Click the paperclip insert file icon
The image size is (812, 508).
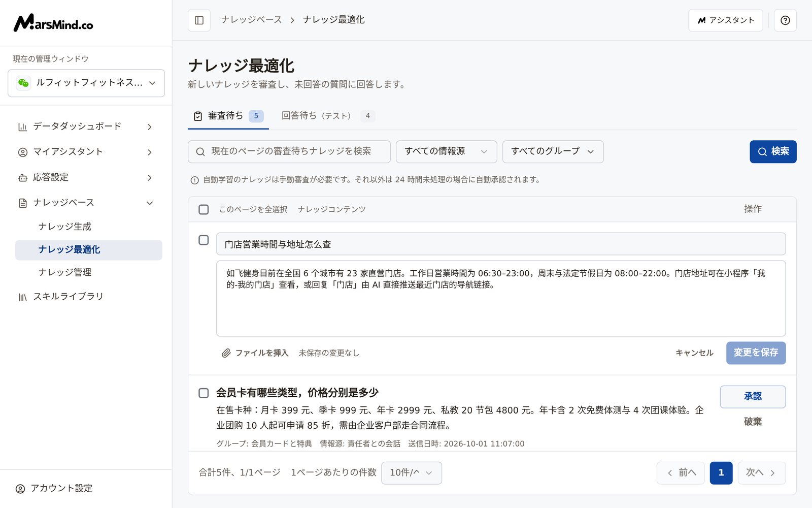tap(226, 353)
